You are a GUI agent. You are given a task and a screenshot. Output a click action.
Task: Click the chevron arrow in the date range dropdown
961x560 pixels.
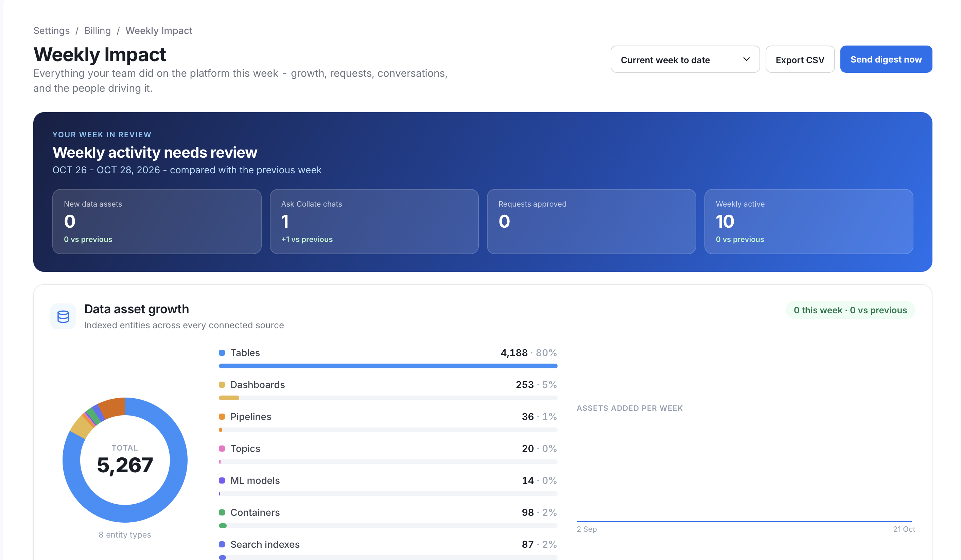click(x=746, y=59)
